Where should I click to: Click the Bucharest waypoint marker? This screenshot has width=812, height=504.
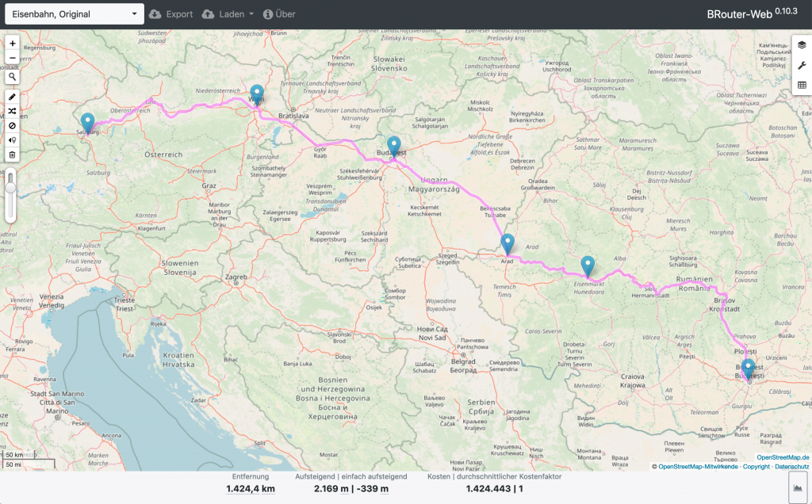(x=748, y=369)
